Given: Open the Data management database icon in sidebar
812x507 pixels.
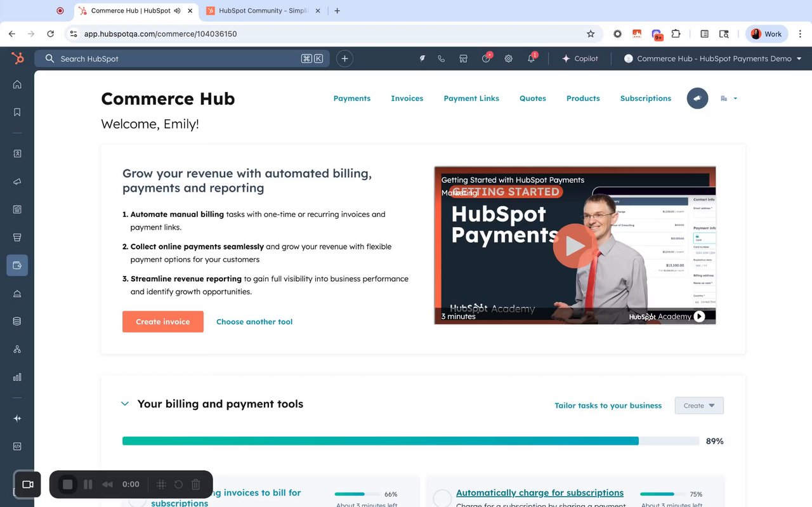Looking at the screenshot, I should point(17,321).
